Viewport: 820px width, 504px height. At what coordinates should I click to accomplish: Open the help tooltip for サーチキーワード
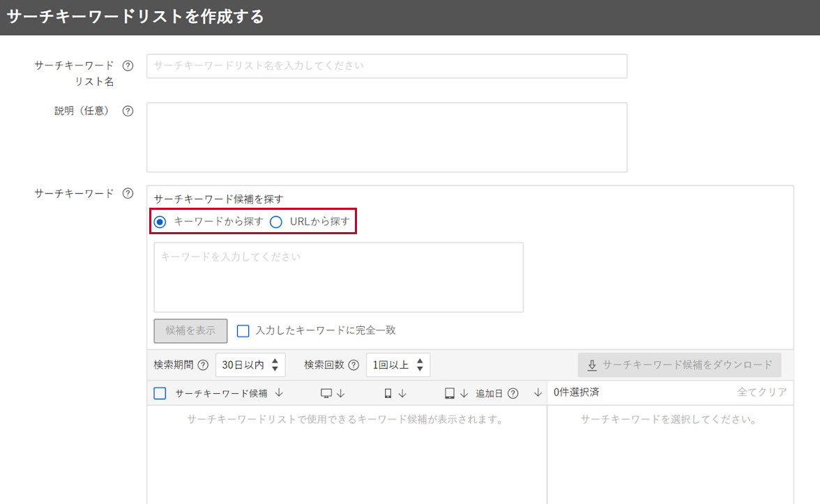[x=128, y=194]
